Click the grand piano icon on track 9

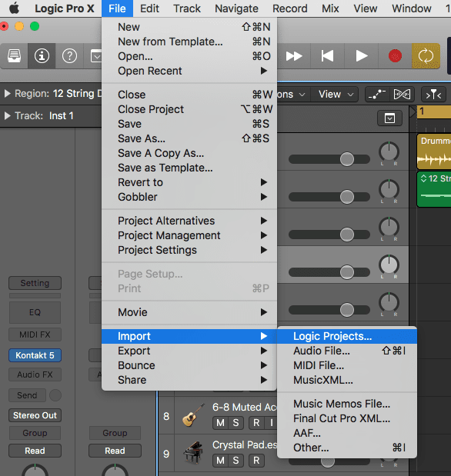tap(193, 453)
